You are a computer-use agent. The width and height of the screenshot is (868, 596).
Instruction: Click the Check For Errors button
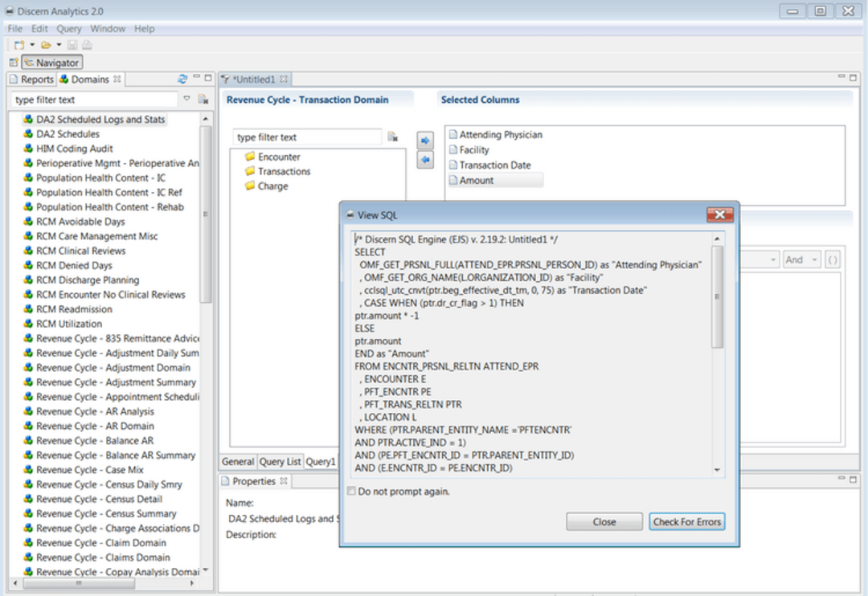point(686,522)
